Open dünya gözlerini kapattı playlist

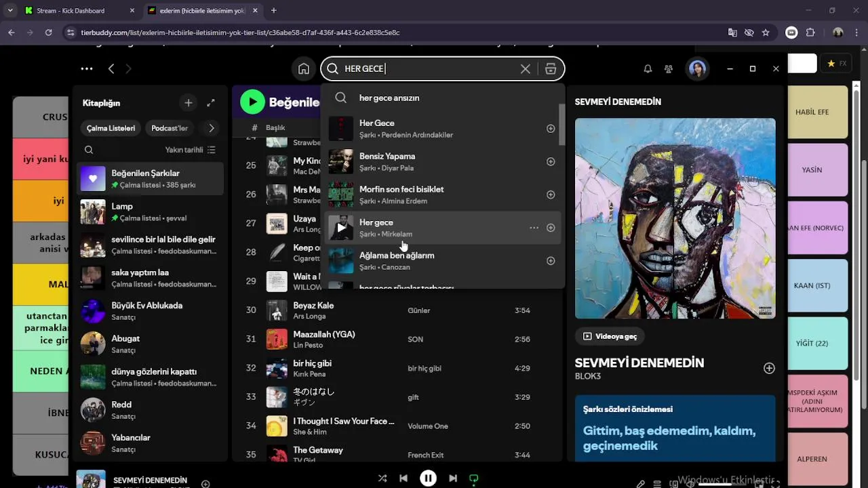[150, 377]
